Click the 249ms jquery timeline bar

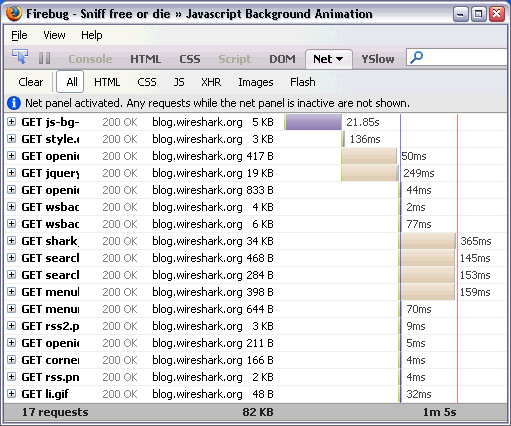[x=370, y=173]
